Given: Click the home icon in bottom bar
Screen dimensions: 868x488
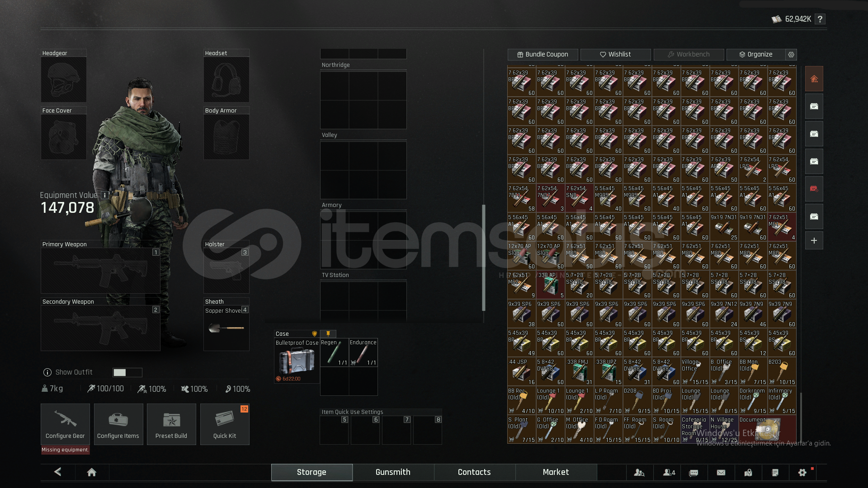Looking at the screenshot, I should [91, 472].
